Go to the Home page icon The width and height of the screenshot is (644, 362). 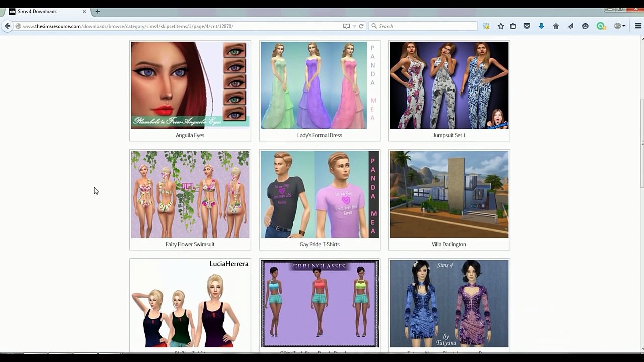(556, 26)
